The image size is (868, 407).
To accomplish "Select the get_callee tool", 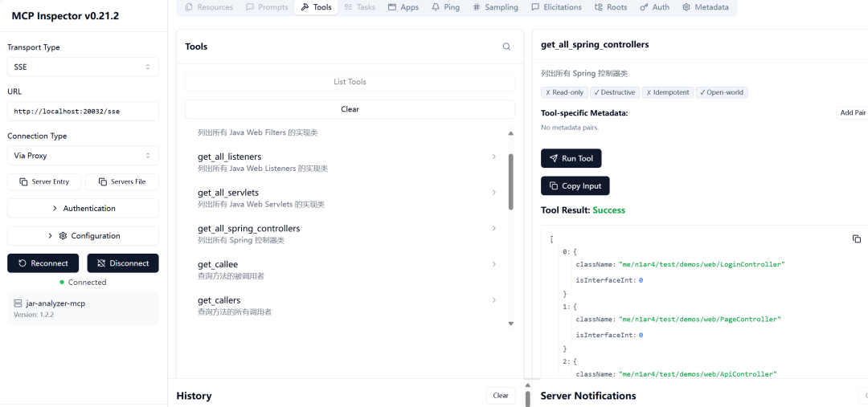I will 346,269.
